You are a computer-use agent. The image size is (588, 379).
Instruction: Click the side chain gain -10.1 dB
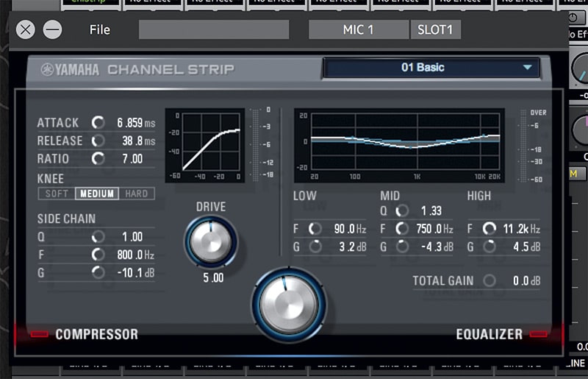click(135, 273)
